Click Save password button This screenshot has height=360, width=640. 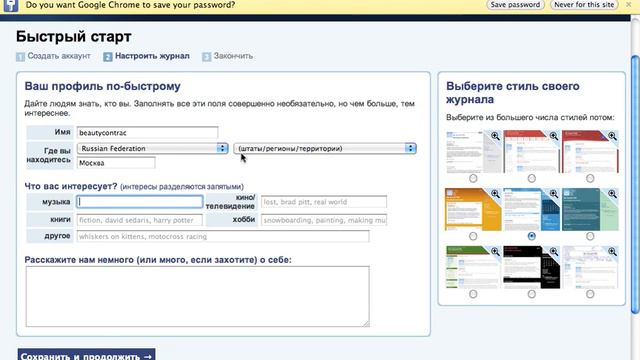515,5
